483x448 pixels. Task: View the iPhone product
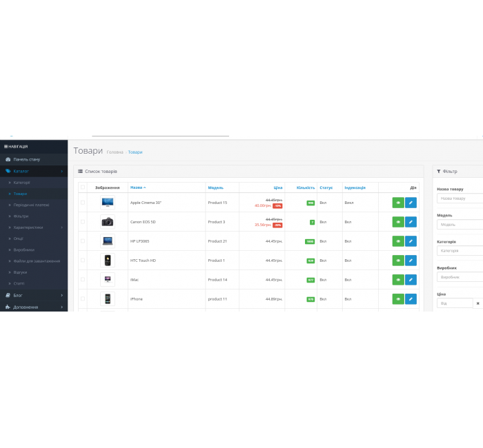pyautogui.click(x=398, y=298)
